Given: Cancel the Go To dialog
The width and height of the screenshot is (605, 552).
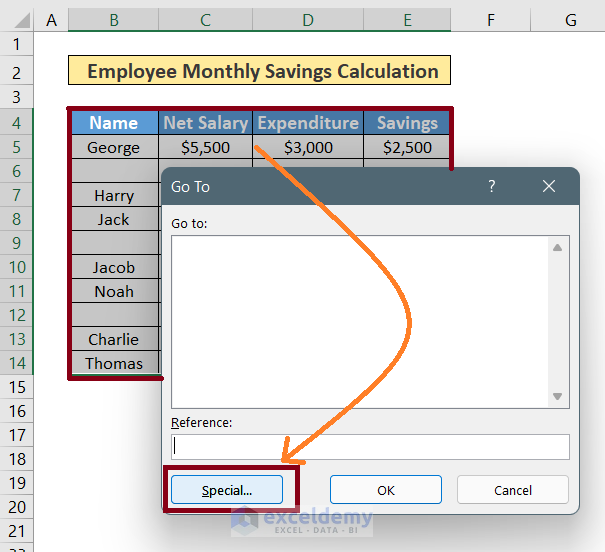Looking at the screenshot, I should point(513,490).
